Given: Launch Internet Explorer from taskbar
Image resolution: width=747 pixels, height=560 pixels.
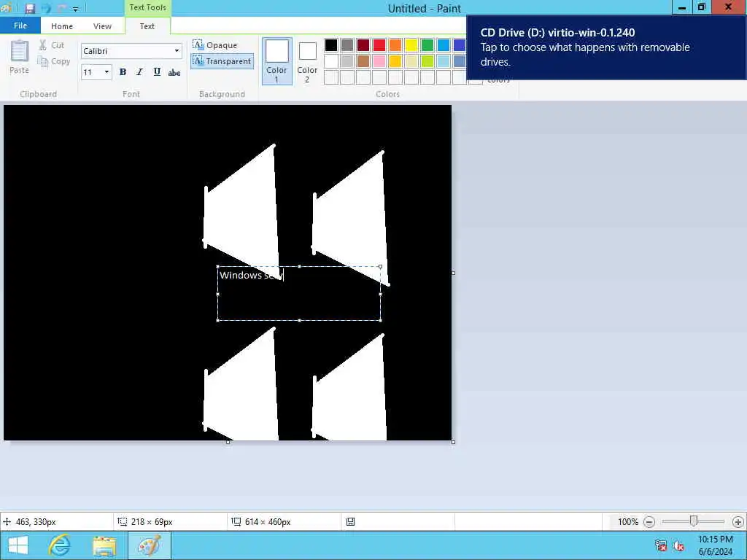Looking at the screenshot, I should pos(60,545).
